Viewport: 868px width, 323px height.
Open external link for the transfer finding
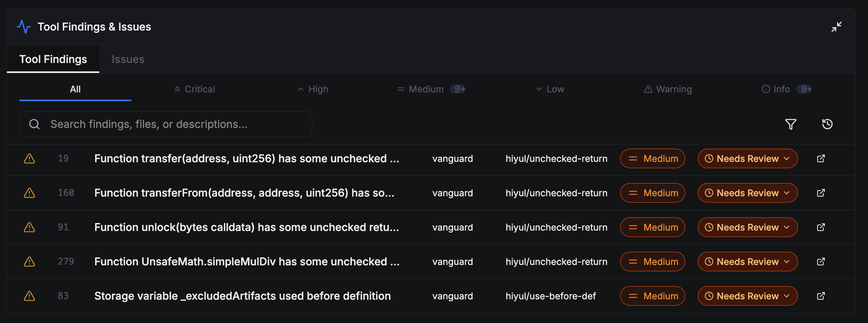821,158
